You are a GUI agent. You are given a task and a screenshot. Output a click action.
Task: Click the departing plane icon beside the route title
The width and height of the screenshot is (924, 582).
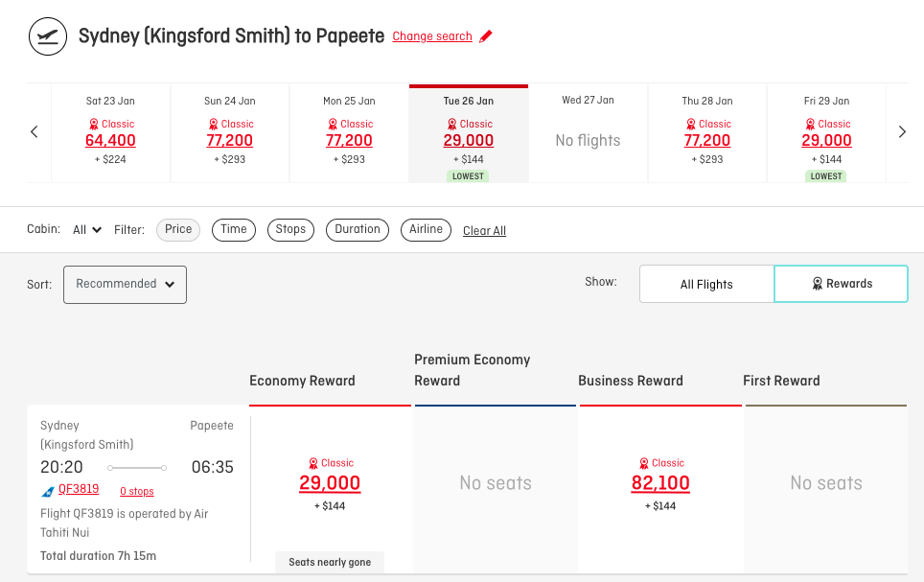click(48, 36)
